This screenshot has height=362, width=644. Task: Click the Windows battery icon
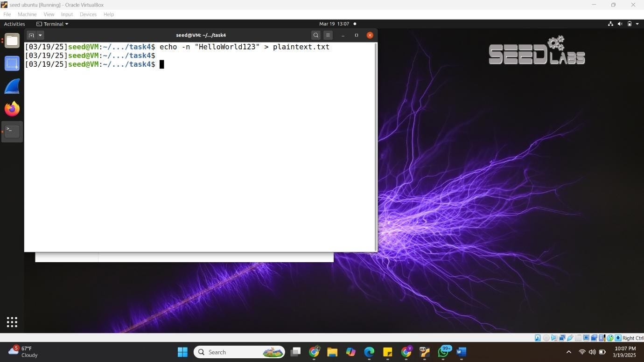(x=602, y=352)
